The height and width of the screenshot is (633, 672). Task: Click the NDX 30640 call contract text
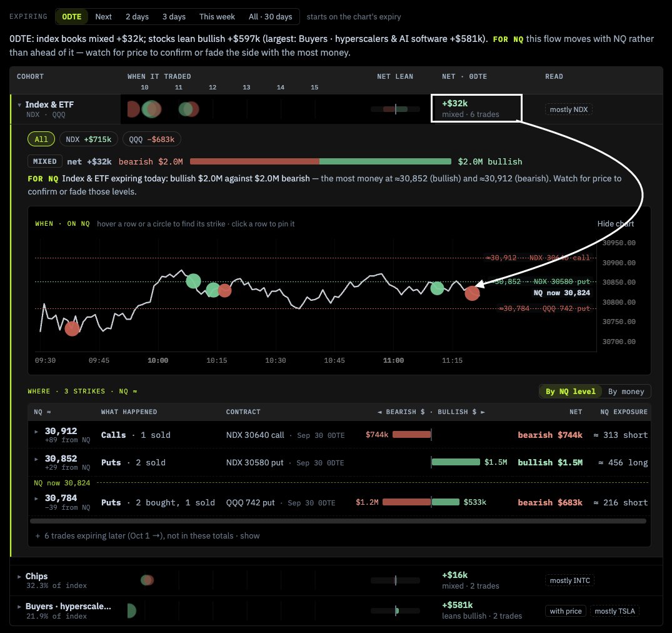(255, 435)
